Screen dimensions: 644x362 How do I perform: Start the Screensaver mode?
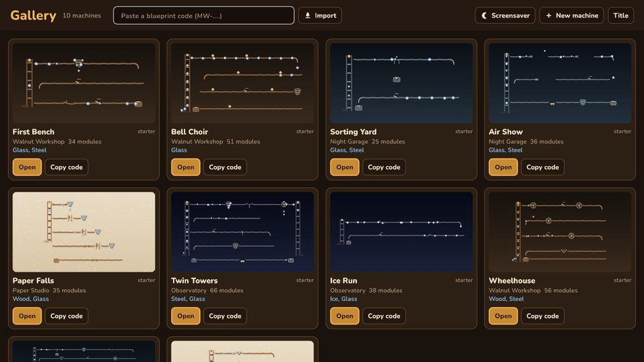[x=504, y=15]
